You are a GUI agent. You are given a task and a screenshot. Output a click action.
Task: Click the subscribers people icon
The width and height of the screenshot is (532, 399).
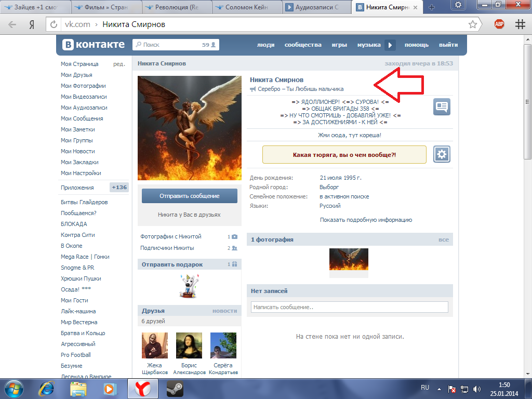pos(234,248)
